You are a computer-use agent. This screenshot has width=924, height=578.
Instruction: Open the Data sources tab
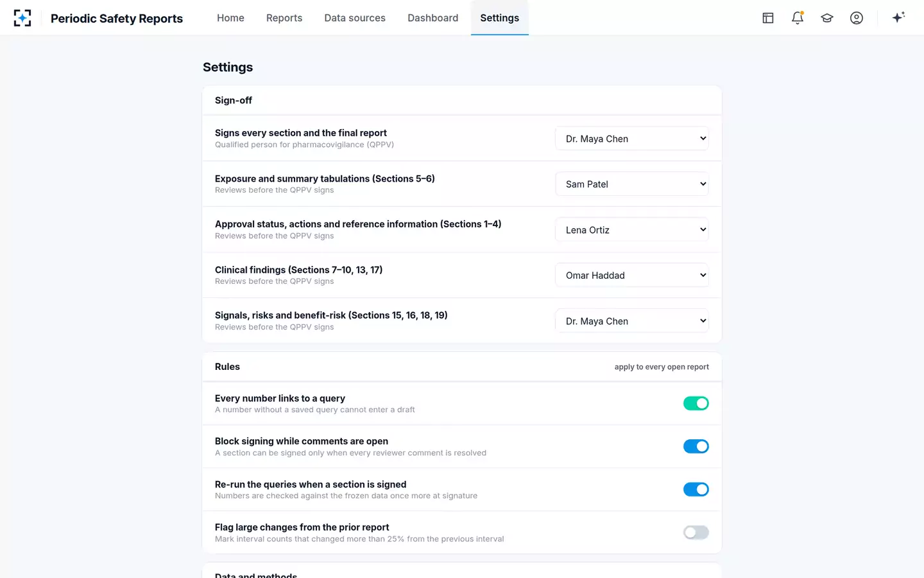click(x=355, y=18)
